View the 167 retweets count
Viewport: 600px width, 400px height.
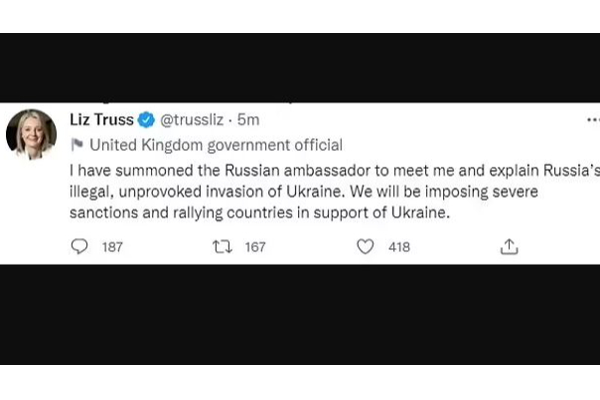click(255, 247)
